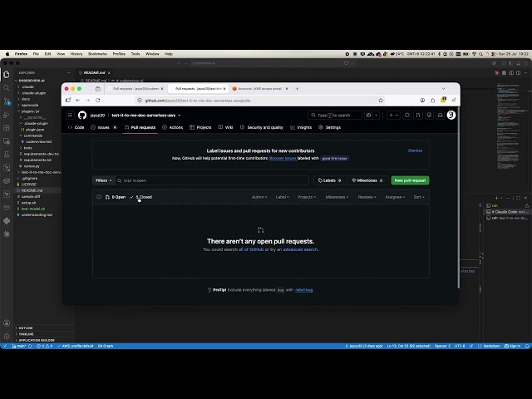Bookmark this page with star icon
532x399 pixels.
tap(381, 101)
